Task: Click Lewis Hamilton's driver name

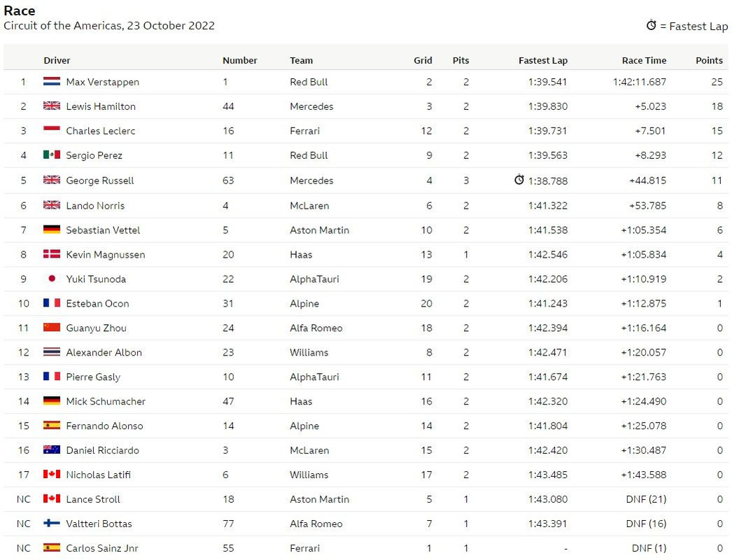Action: pyautogui.click(x=101, y=106)
